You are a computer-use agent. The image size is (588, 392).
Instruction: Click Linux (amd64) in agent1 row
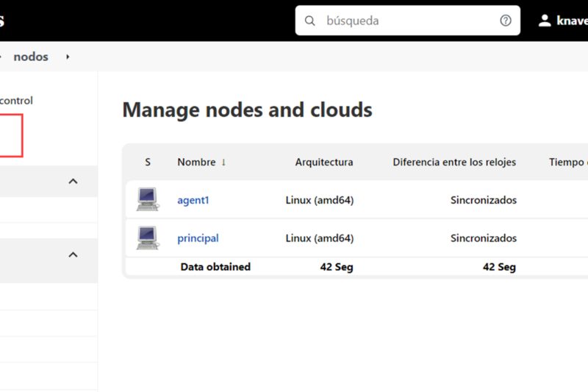coord(320,200)
